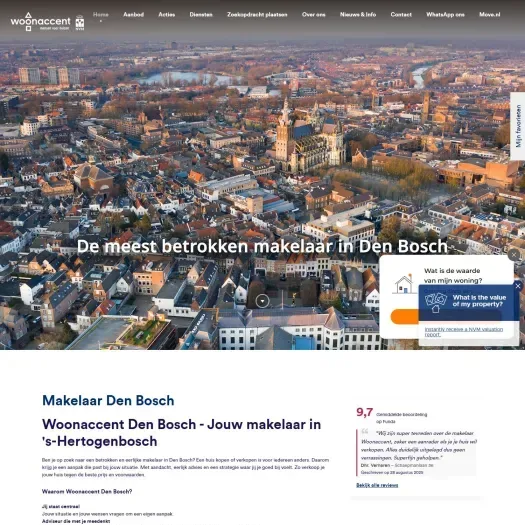Viewport: 525px width, 525px height.
Task: Click "What is the value of my property?"
Action: (479, 301)
